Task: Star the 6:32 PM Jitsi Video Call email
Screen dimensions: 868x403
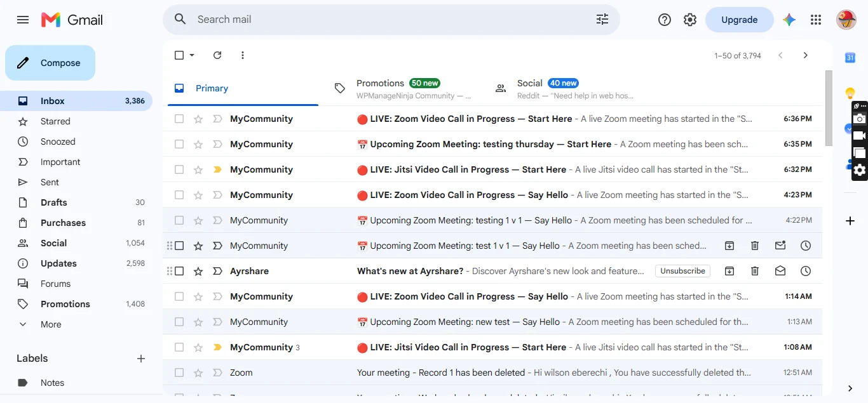Action: 198,169
